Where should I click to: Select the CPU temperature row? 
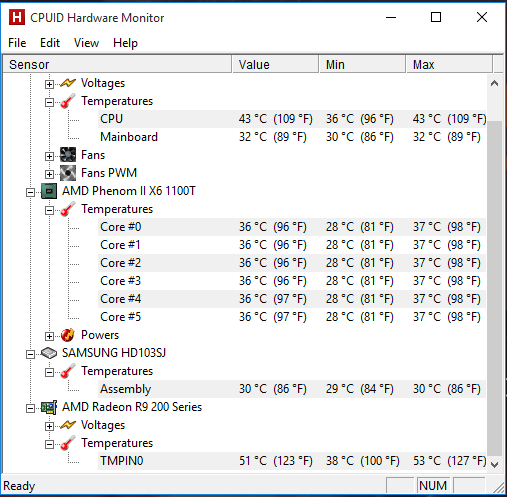(292, 119)
